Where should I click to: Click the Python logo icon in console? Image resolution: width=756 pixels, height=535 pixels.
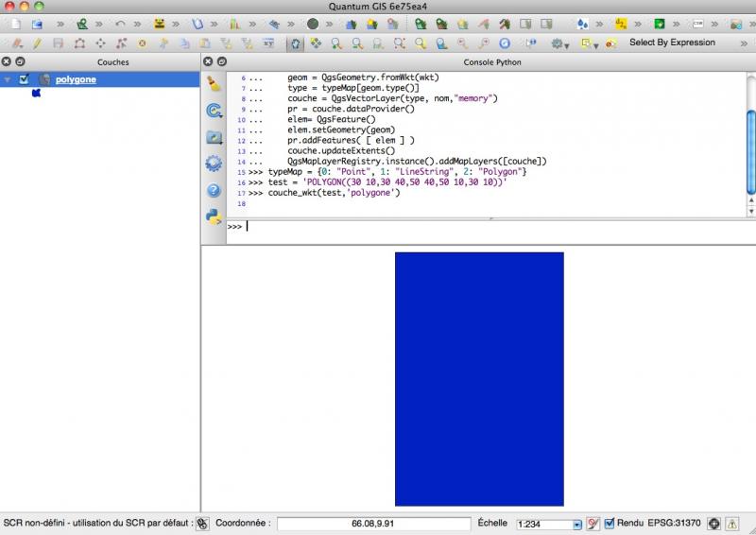click(x=214, y=216)
